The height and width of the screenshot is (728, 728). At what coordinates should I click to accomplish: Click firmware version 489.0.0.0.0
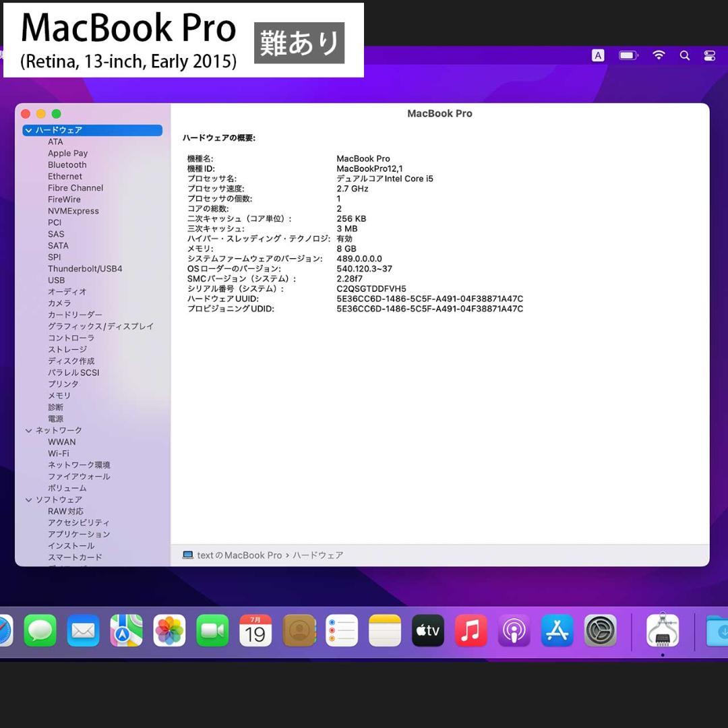(x=359, y=259)
